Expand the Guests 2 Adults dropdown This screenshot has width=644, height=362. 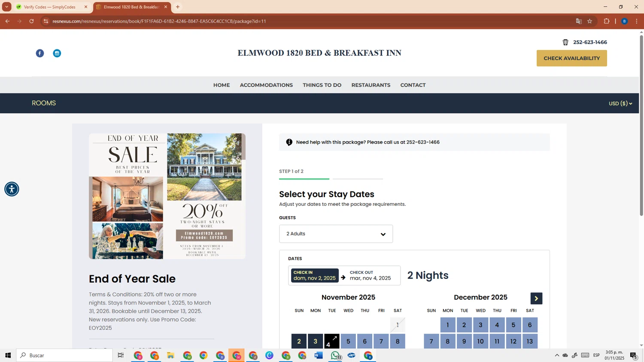[x=336, y=234]
